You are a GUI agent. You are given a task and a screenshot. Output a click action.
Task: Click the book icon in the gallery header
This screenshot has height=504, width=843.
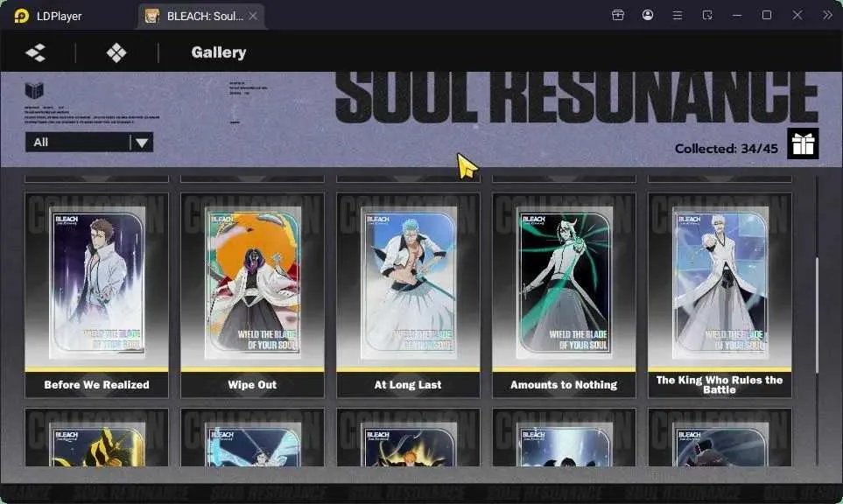[34, 90]
